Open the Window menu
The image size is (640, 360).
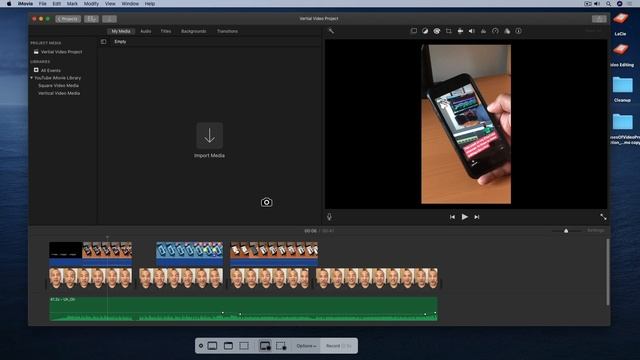click(x=130, y=4)
